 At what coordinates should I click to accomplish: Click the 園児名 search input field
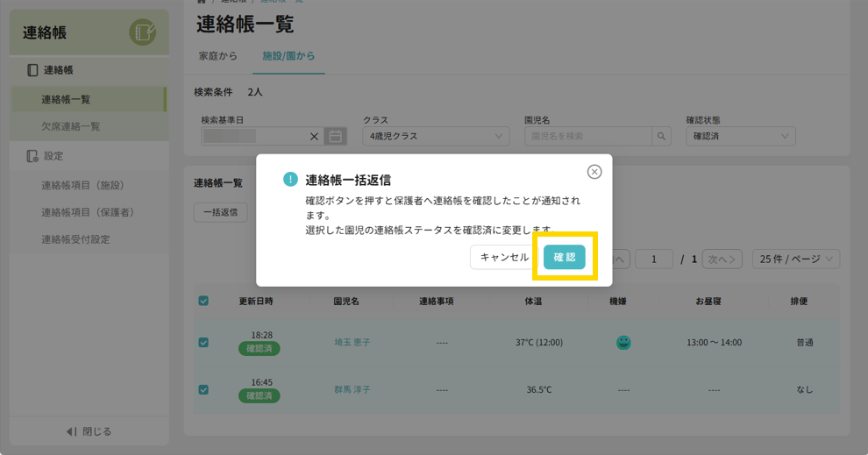pos(587,136)
